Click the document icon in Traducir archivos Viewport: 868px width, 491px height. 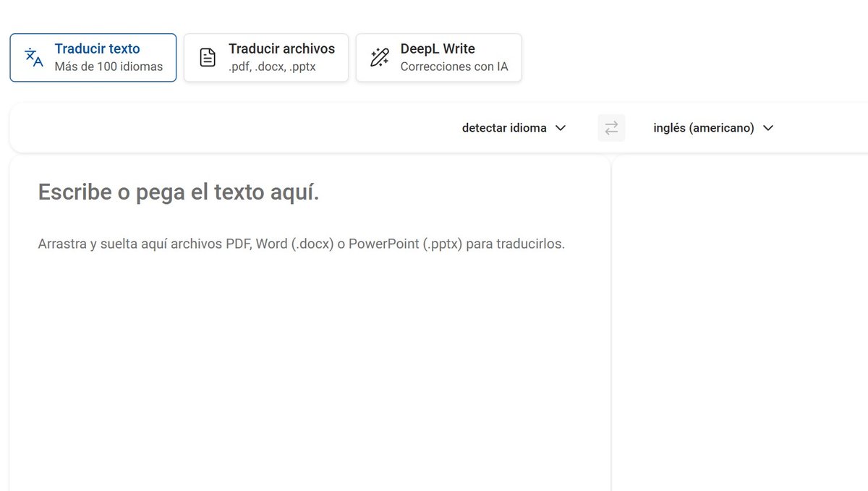pos(208,58)
